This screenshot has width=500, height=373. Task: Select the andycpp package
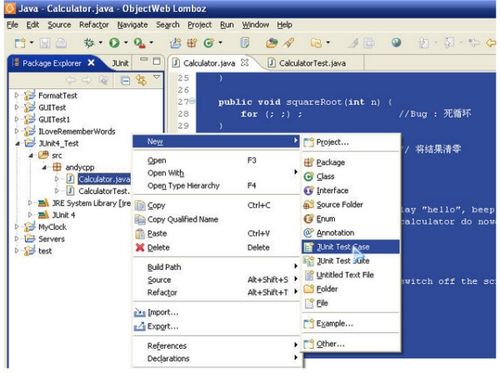(80, 167)
